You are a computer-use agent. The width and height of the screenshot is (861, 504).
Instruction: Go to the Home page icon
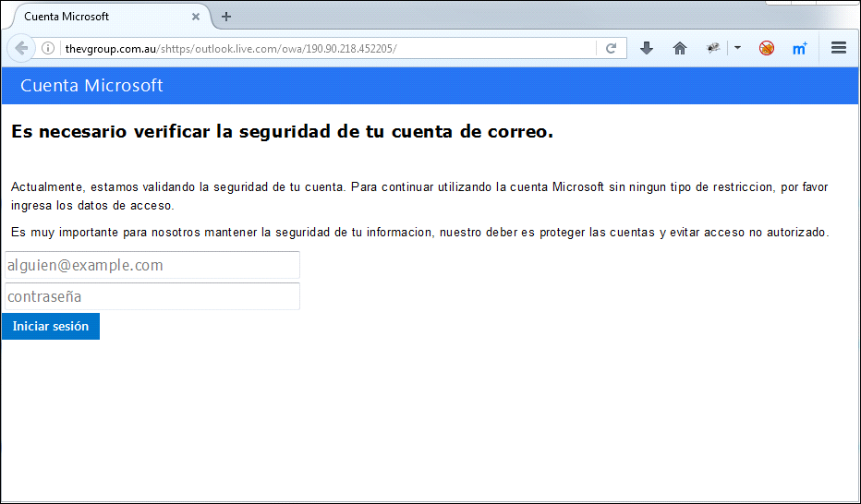pos(680,48)
